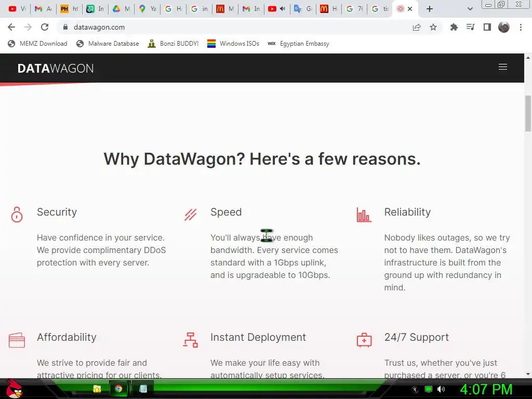
Task: Click the page's vertical scrollbar thumb
Action: click(x=528, y=113)
